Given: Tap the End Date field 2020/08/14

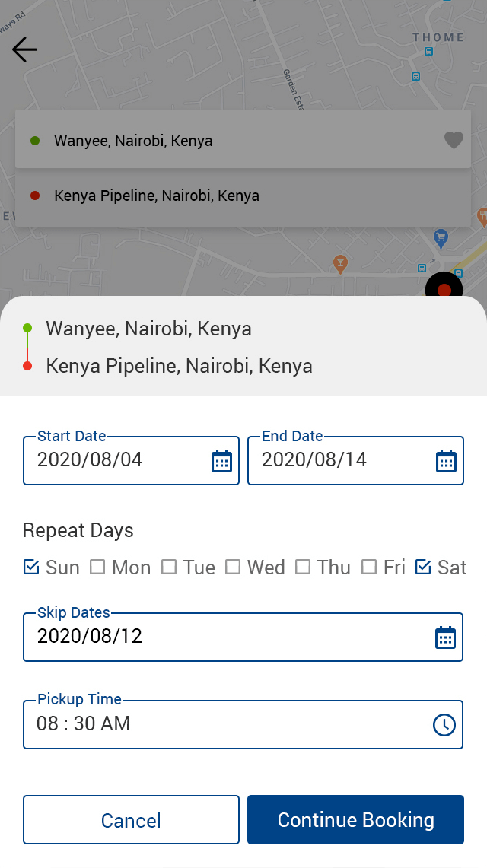Looking at the screenshot, I should coord(339,460).
